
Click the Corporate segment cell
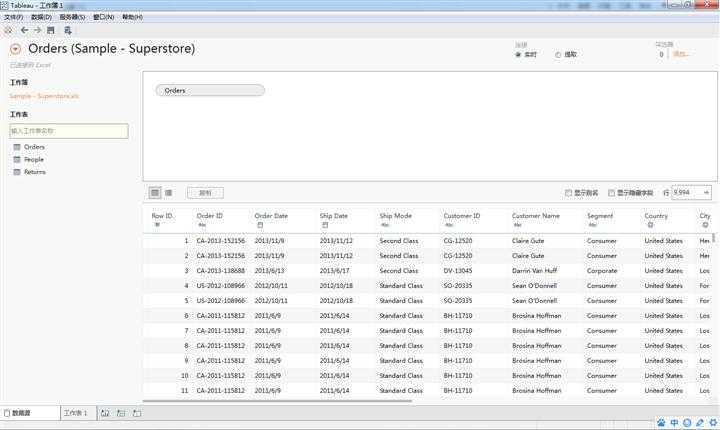click(602, 271)
